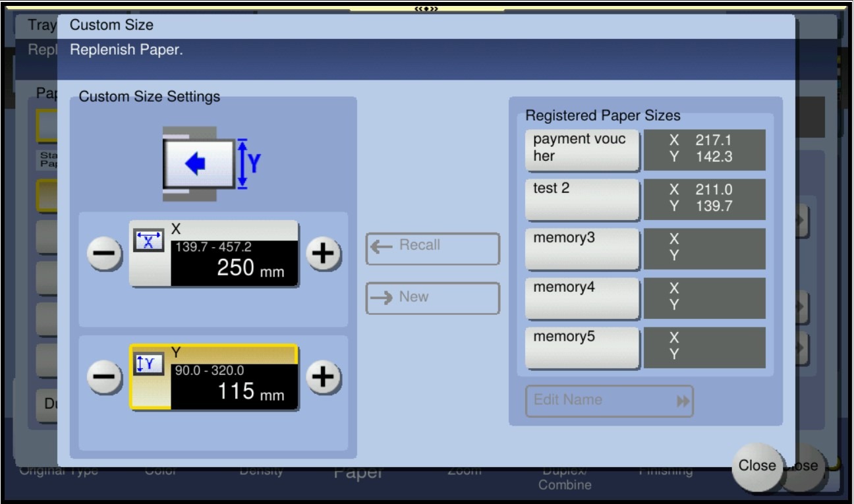Select the memory4 paper size slot
This screenshot has width=854, height=504.
click(x=583, y=297)
